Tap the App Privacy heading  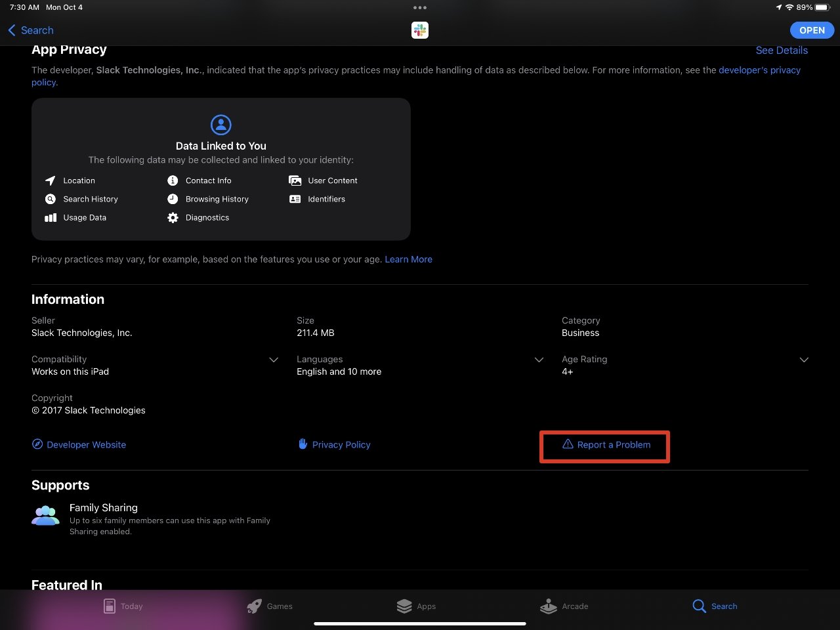69,50
